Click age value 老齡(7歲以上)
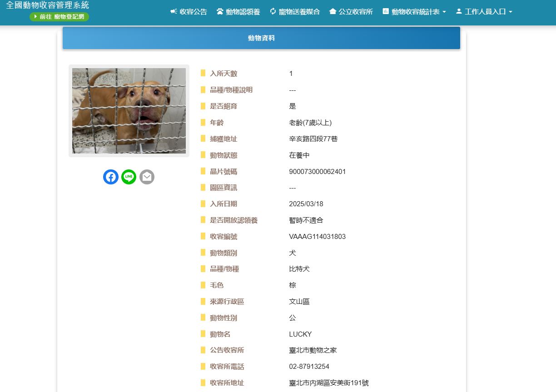The height and width of the screenshot is (392, 556). (x=310, y=123)
